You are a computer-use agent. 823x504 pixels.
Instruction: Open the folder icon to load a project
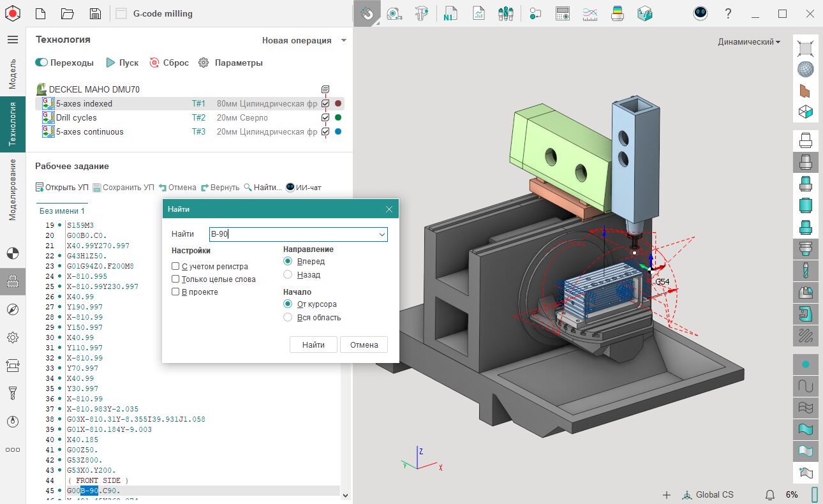pyautogui.click(x=67, y=13)
